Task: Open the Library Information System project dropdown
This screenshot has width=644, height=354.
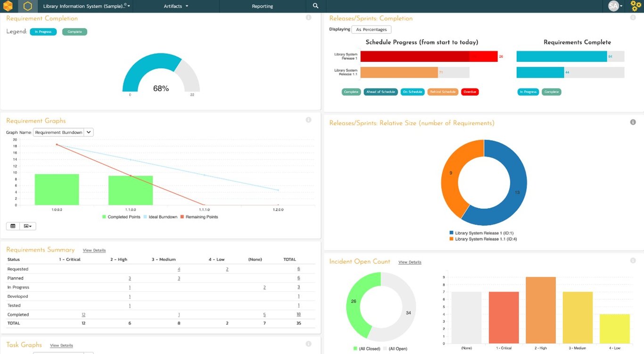Action: point(87,6)
